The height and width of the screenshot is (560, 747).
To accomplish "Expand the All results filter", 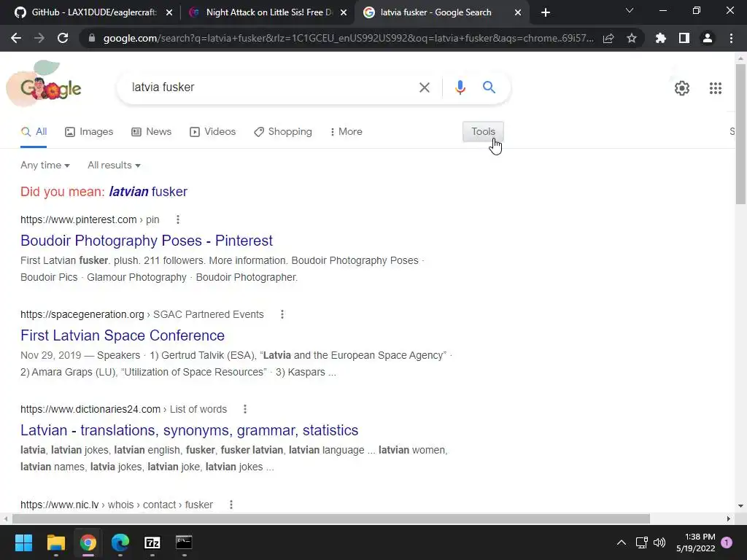I will pos(114,166).
